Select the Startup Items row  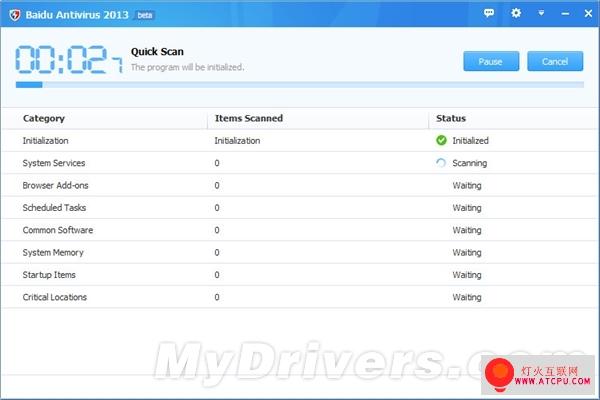[300, 275]
